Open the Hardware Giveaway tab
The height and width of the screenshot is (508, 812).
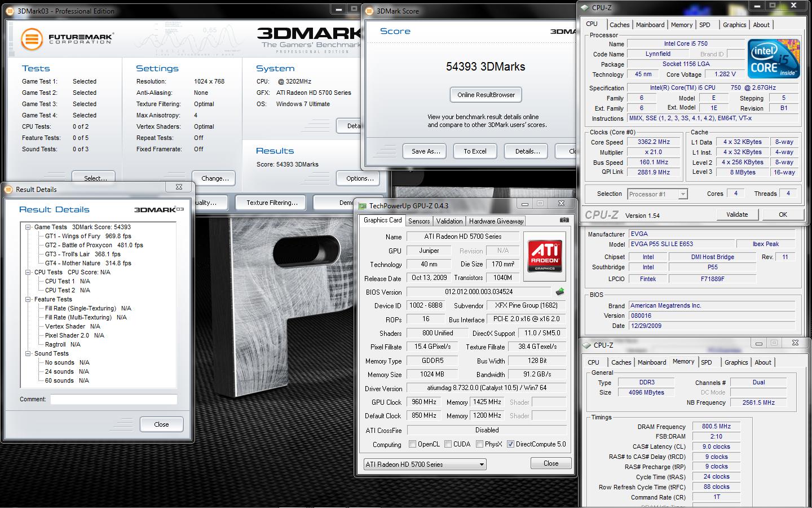pos(496,221)
